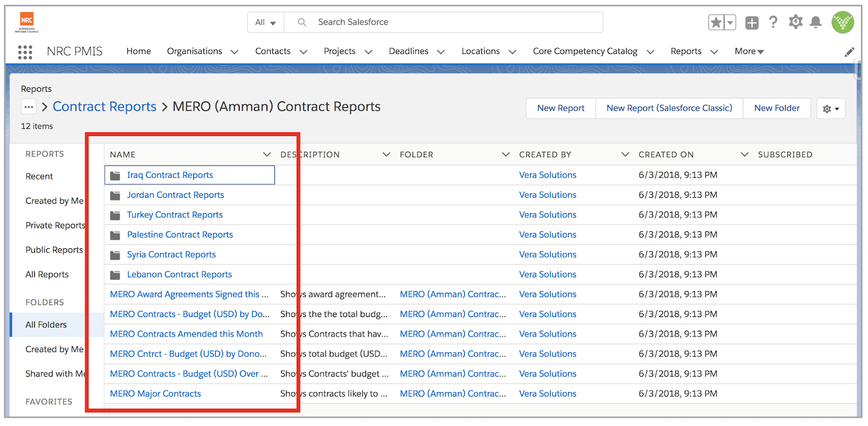Screen dimensions: 868x426
Task: Click the breadcrumb ellipsis button
Action: 29,107
